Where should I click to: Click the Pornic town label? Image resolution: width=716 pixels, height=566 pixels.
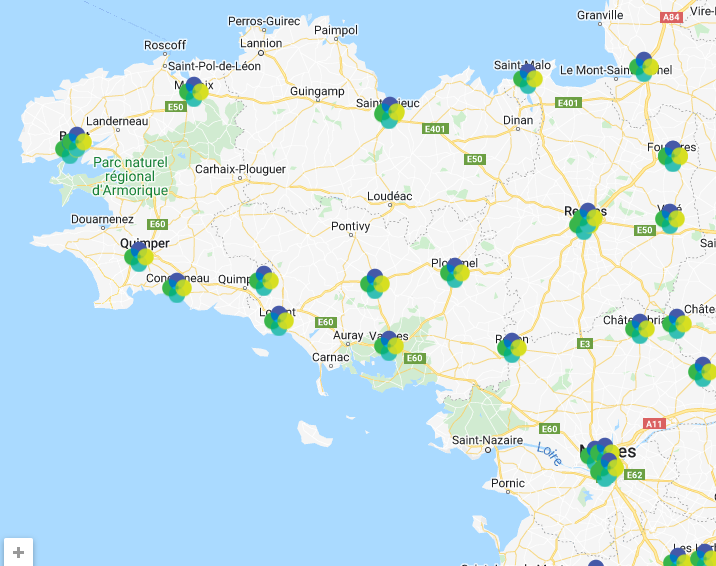click(x=508, y=483)
